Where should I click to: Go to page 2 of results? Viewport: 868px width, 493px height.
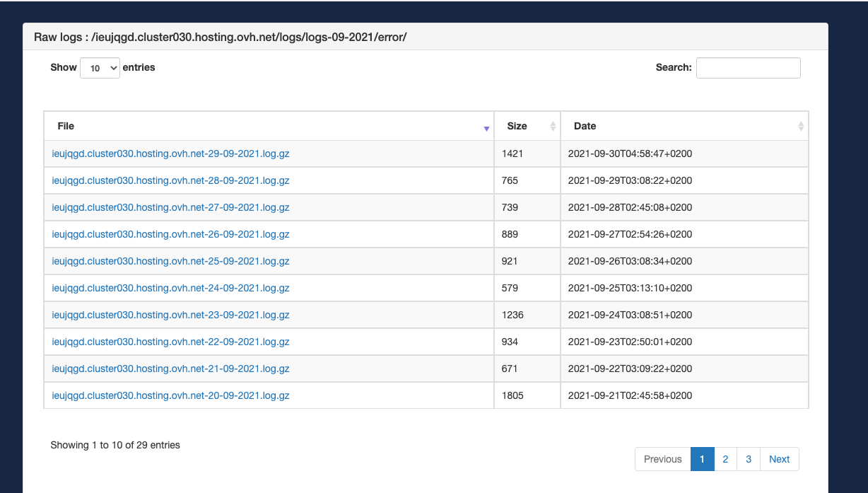point(725,459)
